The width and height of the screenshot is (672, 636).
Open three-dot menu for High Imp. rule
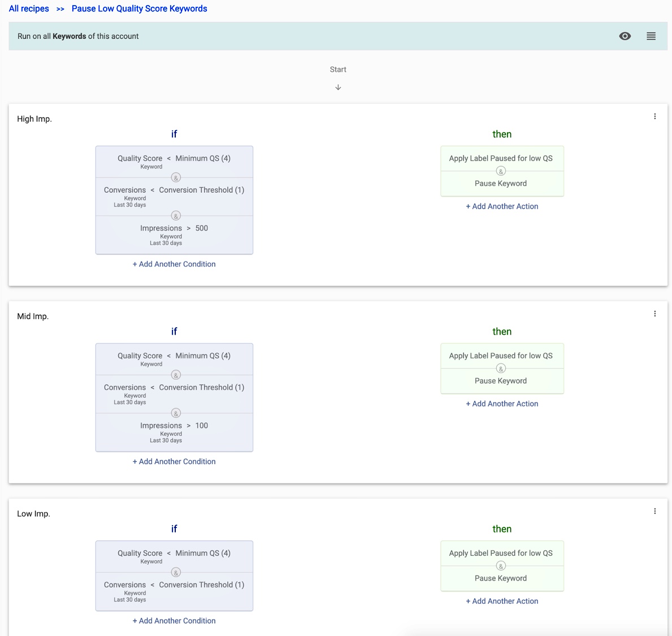tap(654, 116)
